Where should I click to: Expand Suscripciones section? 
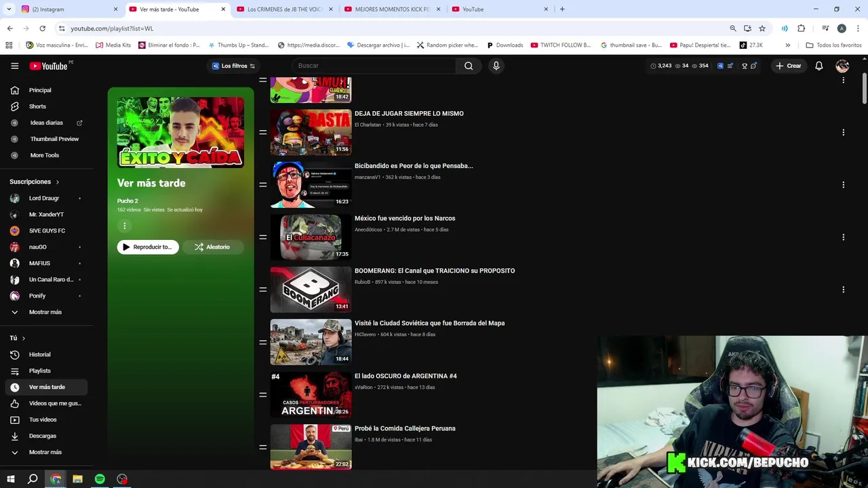click(34, 182)
